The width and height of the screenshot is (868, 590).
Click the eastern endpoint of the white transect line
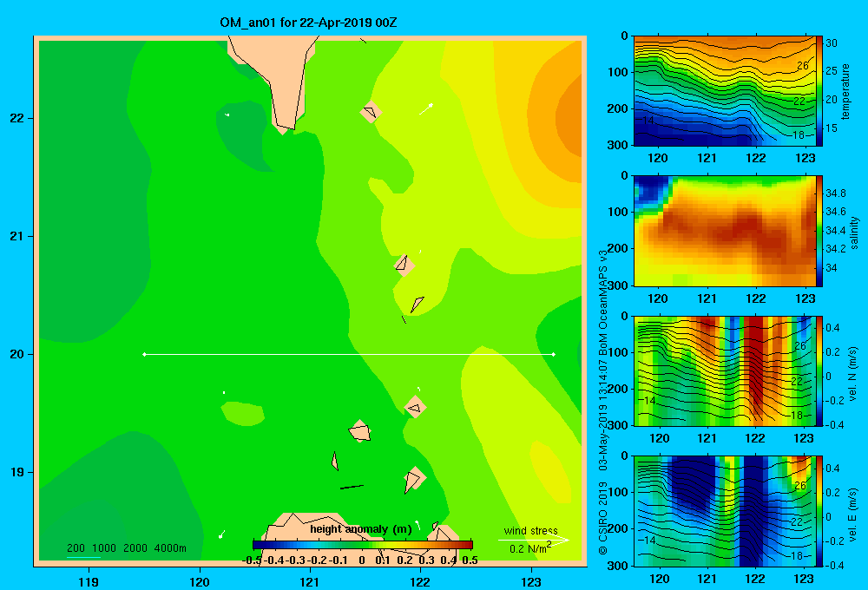tap(554, 354)
